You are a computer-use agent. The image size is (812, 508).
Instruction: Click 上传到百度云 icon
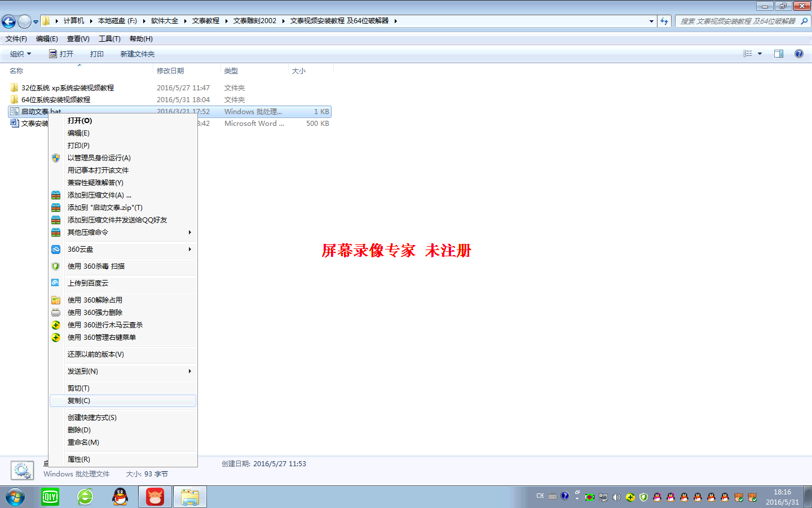[56, 283]
